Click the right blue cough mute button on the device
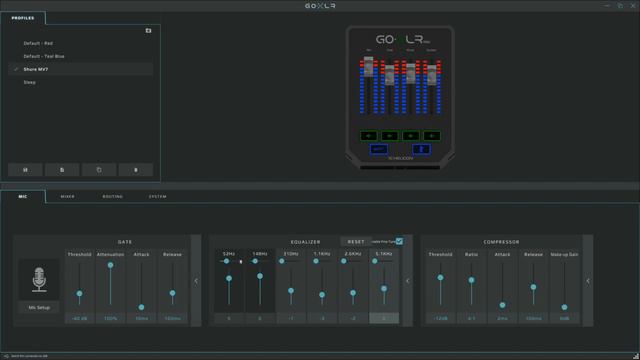This screenshot has height=360, width=640. [421, 149]
